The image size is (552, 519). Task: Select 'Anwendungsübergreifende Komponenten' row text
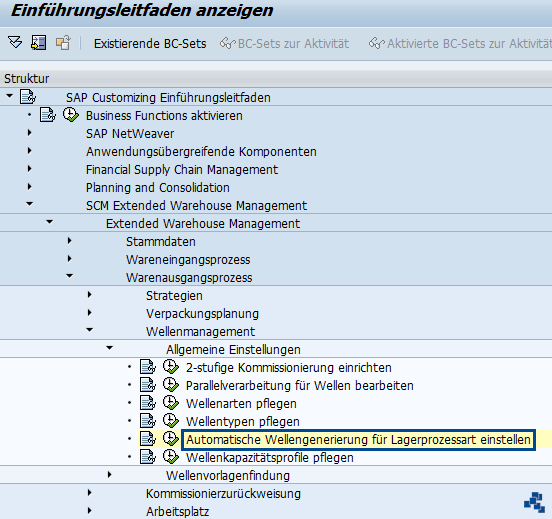click(201, 151)
